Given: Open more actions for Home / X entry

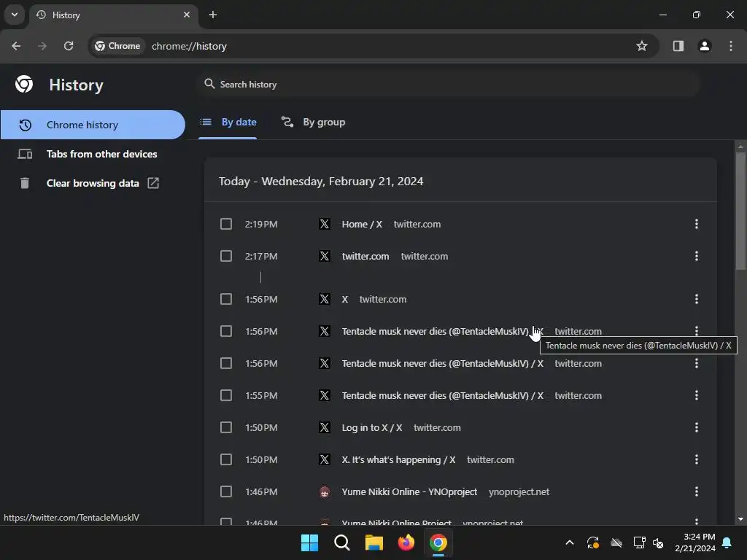Looking at the screenshot, I should (697, 224).
